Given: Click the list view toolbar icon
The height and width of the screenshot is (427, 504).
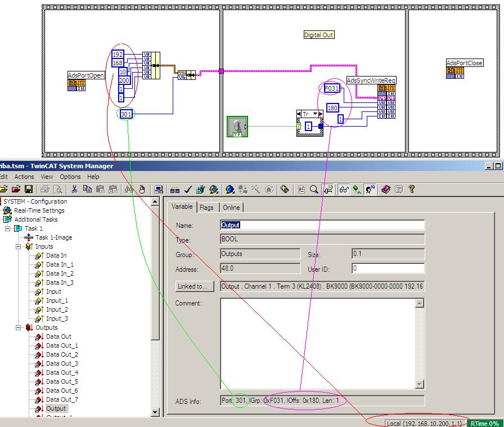Looking at the screenshot, I should point(301,190).
